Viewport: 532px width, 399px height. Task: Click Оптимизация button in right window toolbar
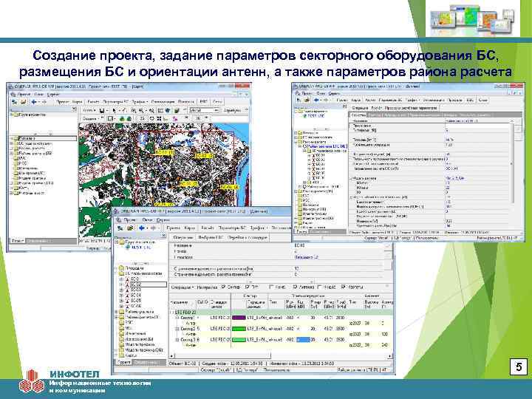pyautogui.click(x=434, y=100)
